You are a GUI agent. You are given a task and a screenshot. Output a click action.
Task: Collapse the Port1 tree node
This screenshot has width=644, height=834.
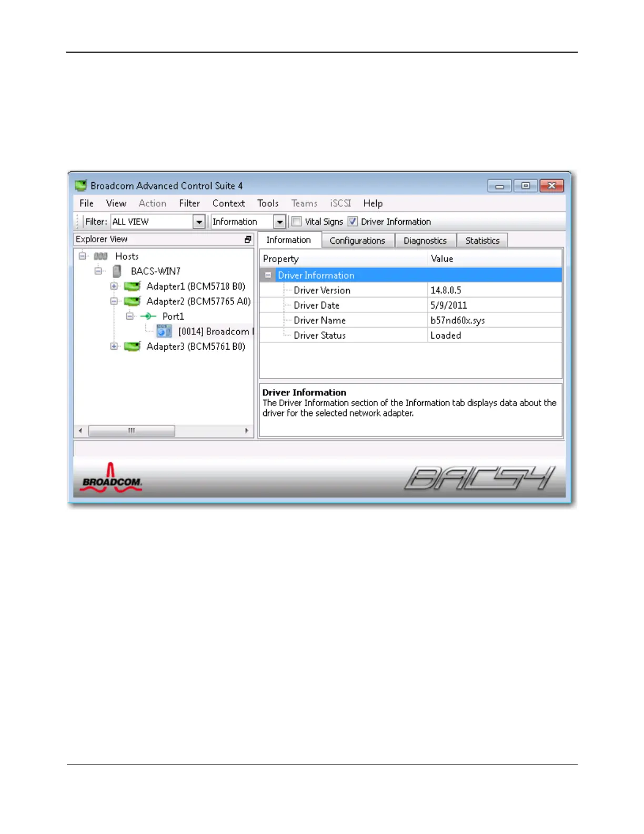pos(129,316)
